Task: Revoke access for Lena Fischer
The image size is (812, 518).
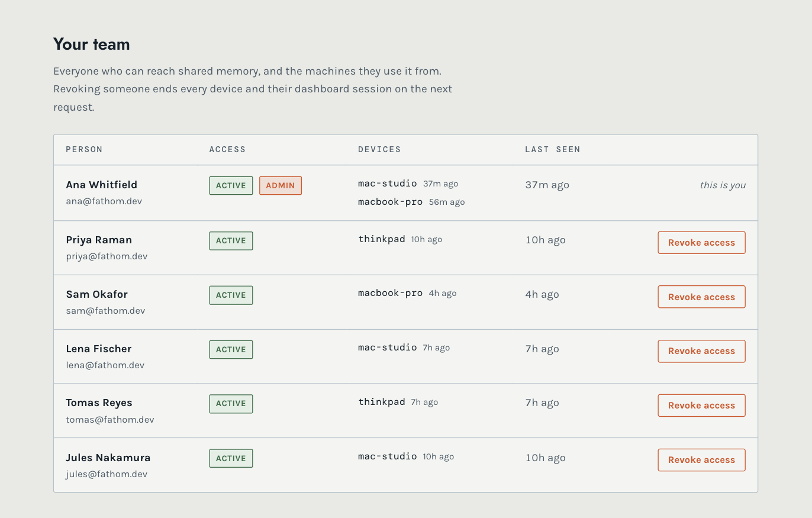Action: click(x=701, y=351)
